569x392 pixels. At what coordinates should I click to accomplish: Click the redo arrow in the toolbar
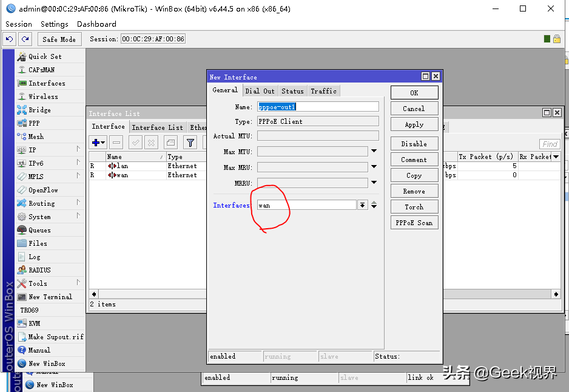pos(25,39)
